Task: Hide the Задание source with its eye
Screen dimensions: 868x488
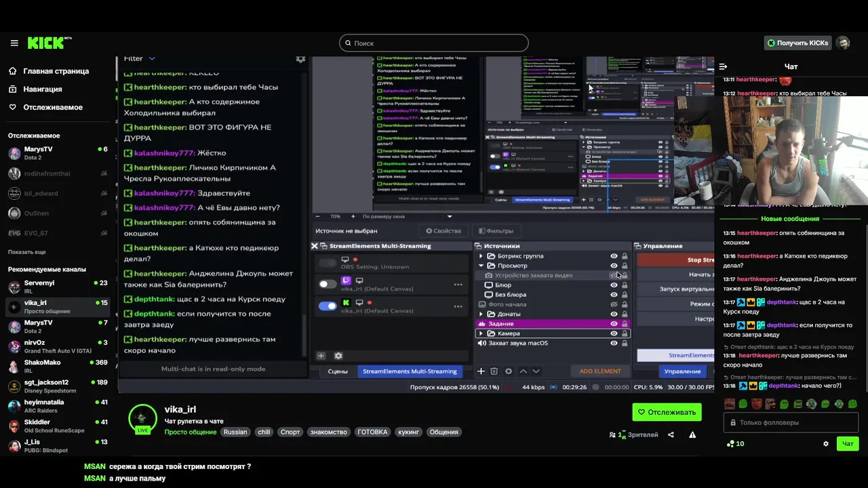Action: (x=614, y=324)
